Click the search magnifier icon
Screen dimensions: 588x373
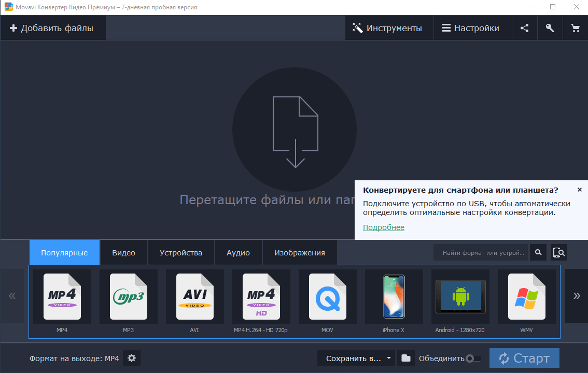pyautogui.click(x=538, y=252)
